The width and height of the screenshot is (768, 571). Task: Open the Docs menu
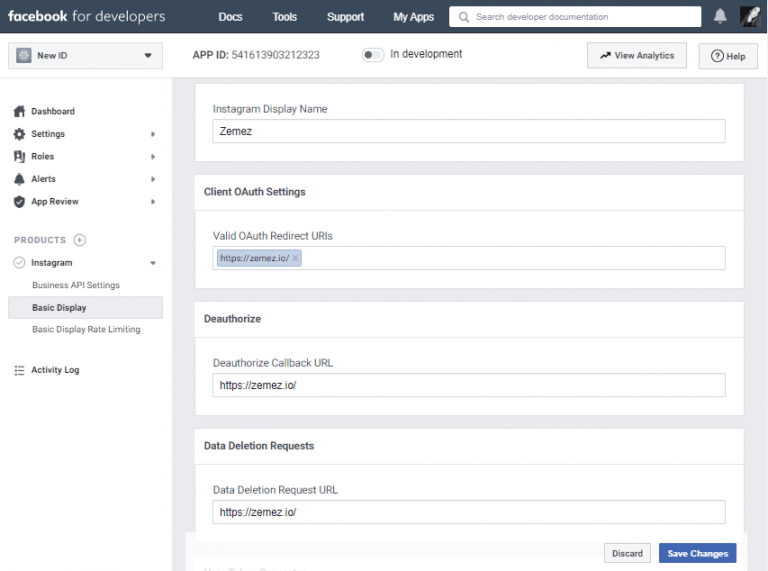pos(230,17)
